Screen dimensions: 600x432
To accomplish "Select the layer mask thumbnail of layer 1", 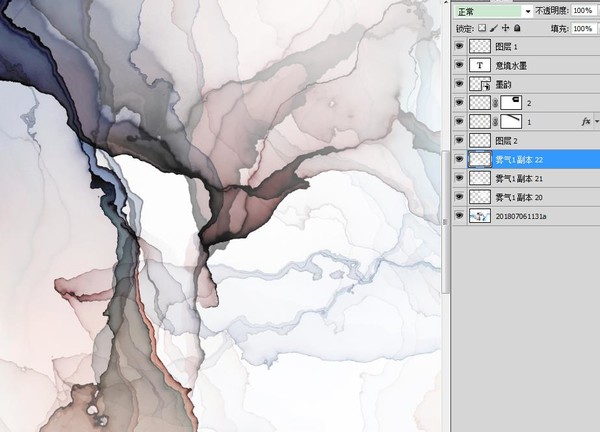I will [511, 122].
